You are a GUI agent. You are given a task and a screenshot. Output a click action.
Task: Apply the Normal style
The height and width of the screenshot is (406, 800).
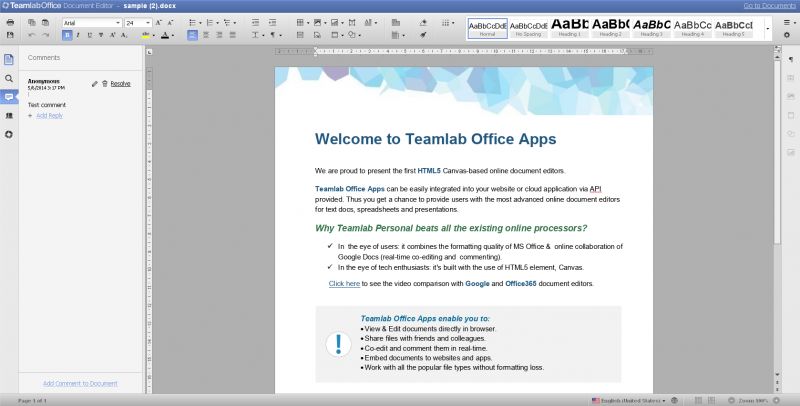[x=487, y=28]
